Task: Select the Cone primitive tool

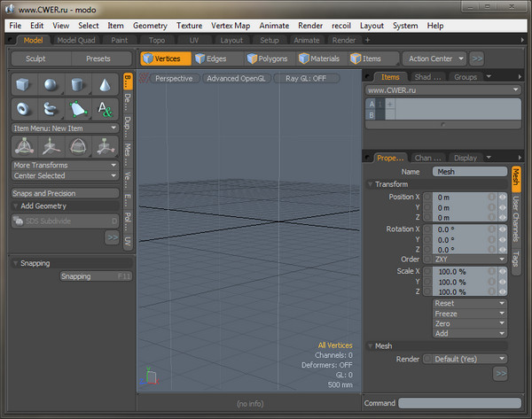Action: [x=106, y=85]
